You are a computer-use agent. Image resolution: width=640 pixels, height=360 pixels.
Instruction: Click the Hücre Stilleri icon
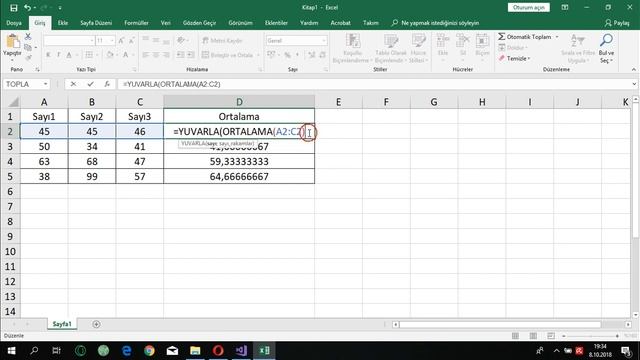[418, 41]
